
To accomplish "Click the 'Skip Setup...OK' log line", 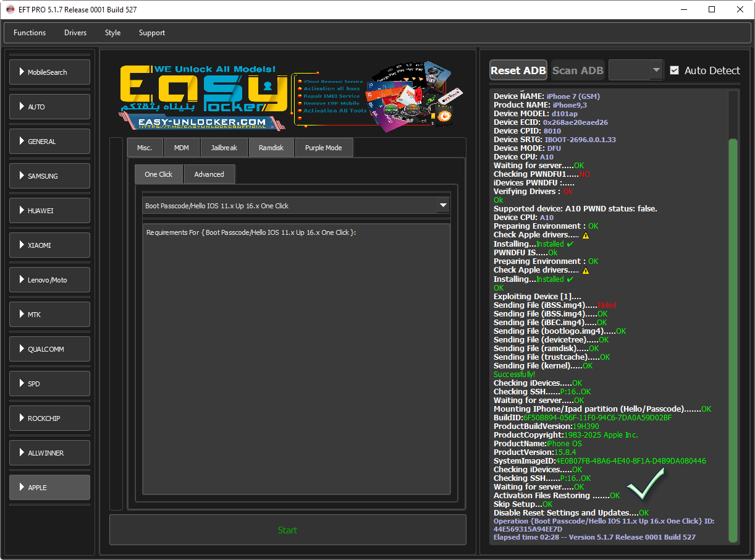I will [x=523, y=504].
